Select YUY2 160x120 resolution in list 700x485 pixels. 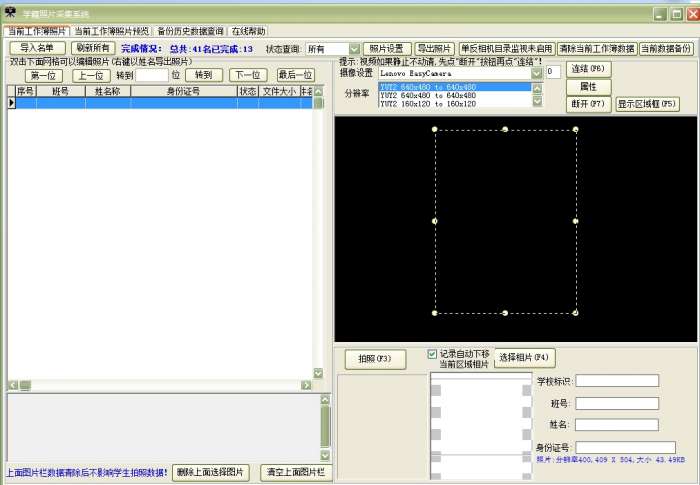point(427,104)
